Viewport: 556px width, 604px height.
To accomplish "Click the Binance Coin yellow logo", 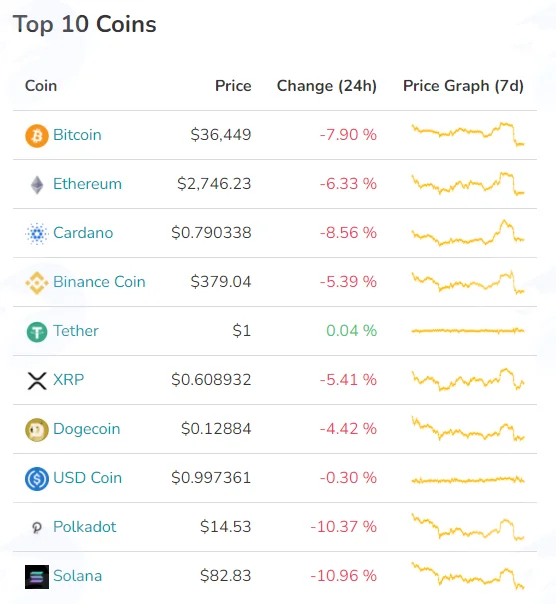I will click(37, 283).
